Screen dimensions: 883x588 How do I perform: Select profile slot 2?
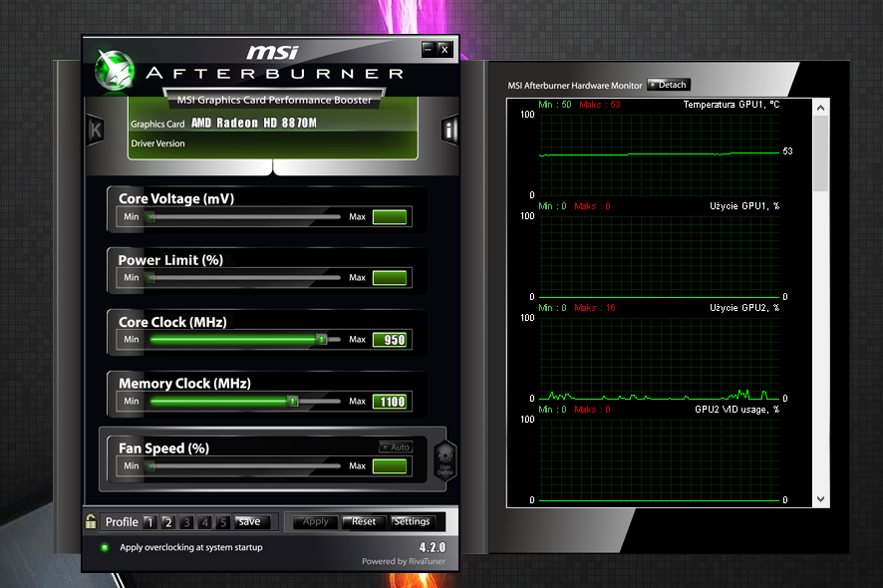click(167, 522)
